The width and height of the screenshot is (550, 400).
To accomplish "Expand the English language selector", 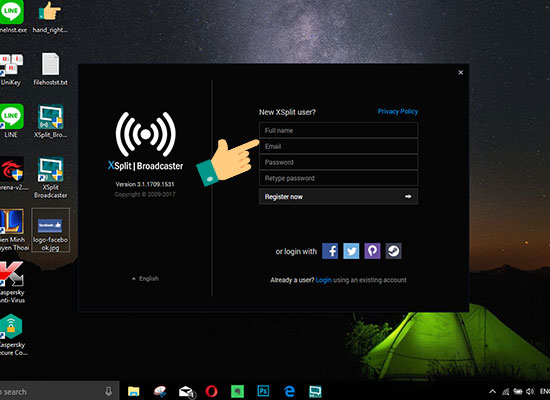I will [145, 279].
